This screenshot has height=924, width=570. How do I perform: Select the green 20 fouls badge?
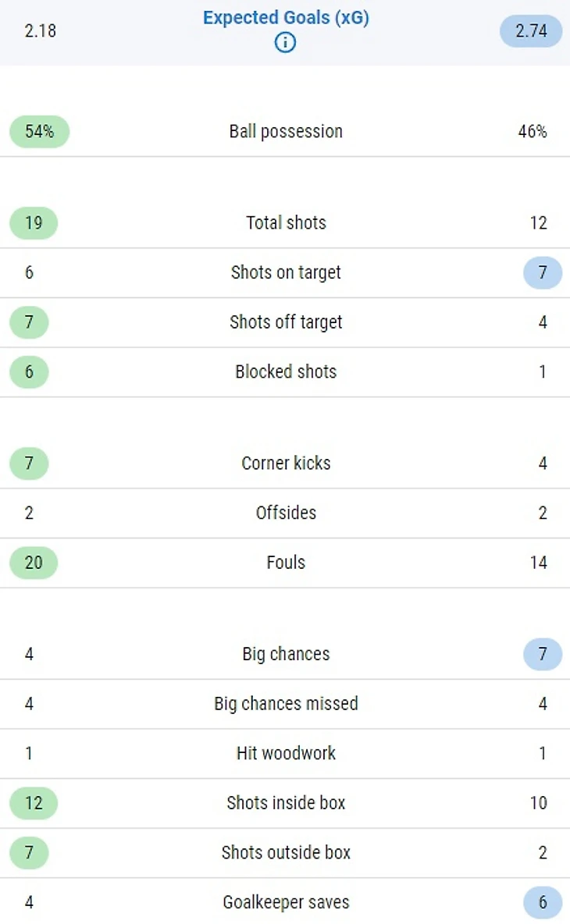tap(34, 563)
